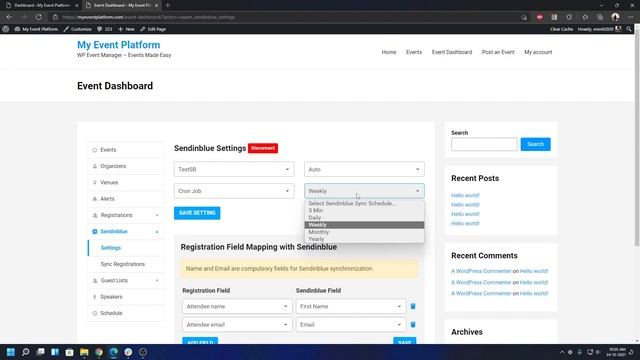Go to the Events navigation link

tap(414, 52)
